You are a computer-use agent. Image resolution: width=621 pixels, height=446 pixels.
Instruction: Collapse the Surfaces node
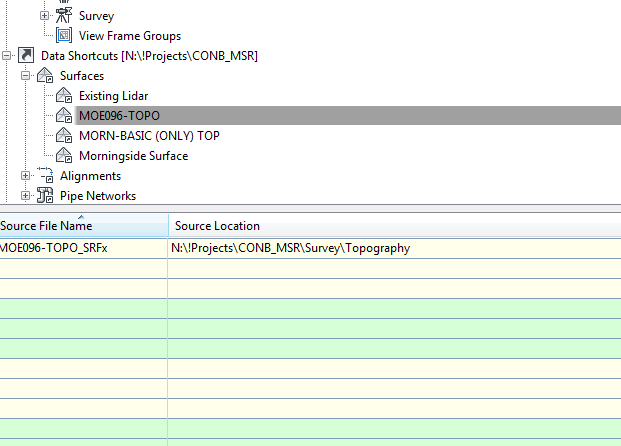[x=25, y=76]
